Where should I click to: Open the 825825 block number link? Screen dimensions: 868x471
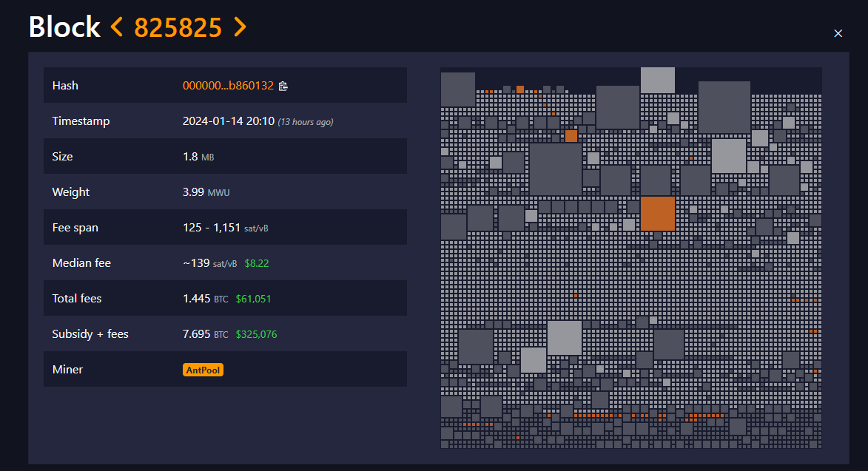(x=178, y=27)
